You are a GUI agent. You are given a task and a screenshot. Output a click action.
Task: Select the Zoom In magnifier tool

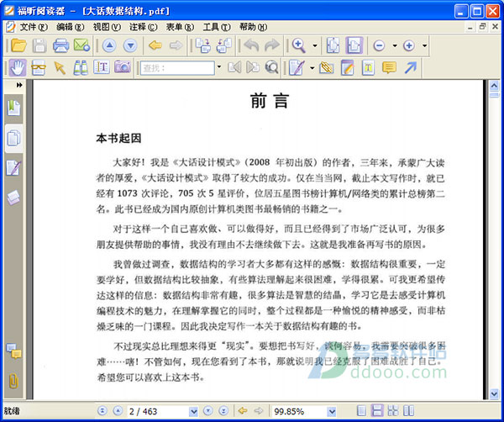[298, 45]
